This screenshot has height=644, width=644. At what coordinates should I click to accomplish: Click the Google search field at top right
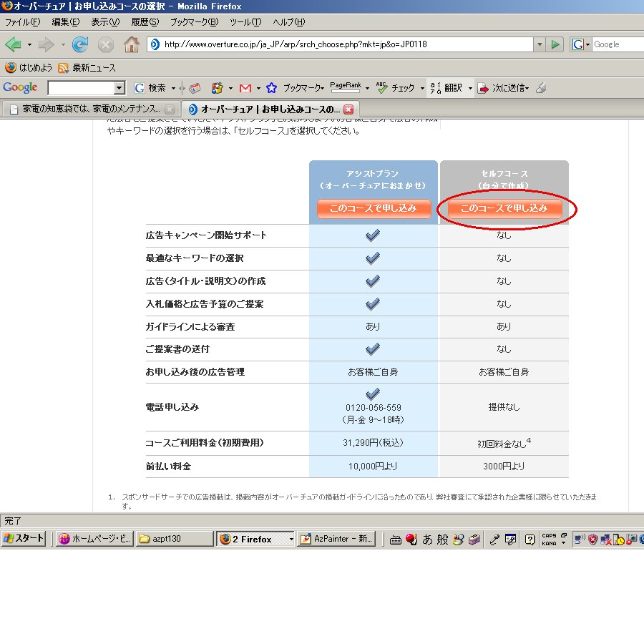click(x=618, y=44)
